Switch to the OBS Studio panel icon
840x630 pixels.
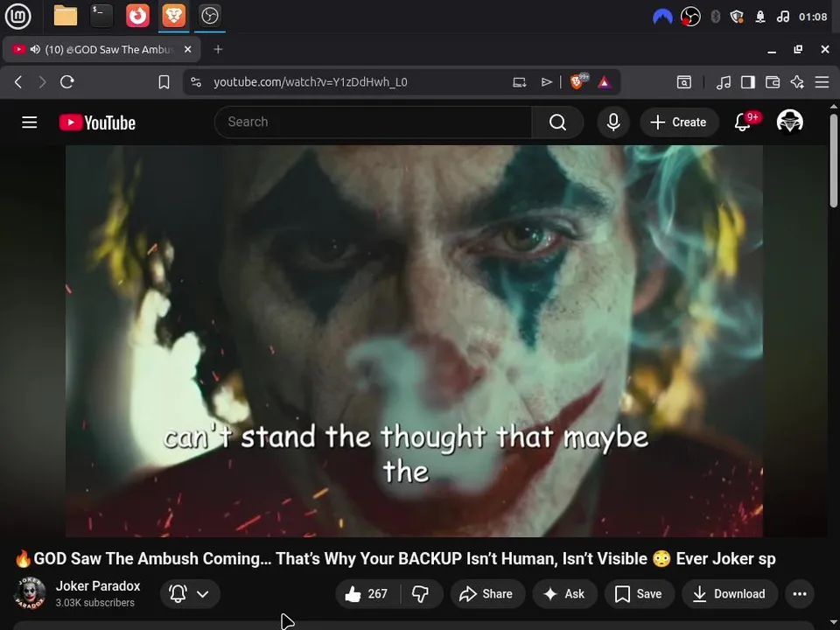[x=209, y=16]
